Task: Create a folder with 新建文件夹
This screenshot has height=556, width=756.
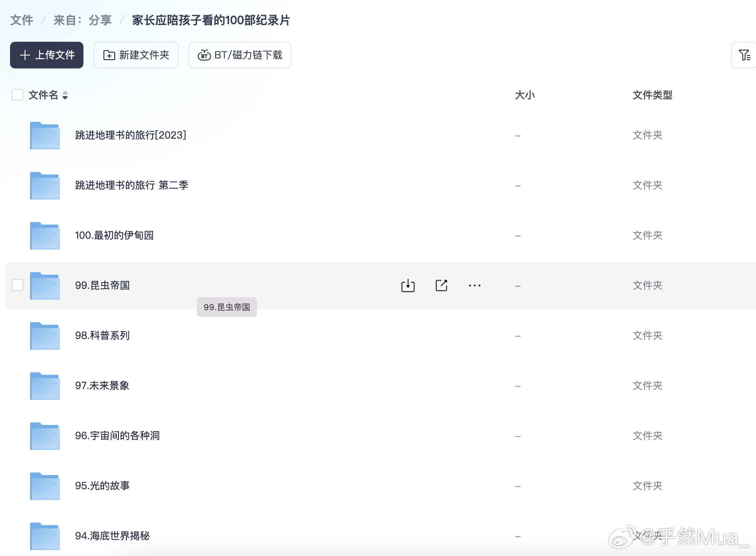Action: 136,55
